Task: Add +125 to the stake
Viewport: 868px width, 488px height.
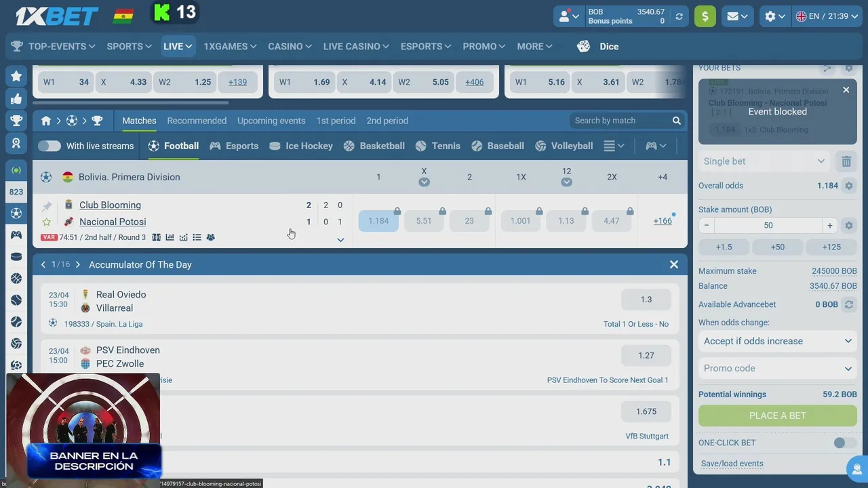Action: point(831,247)
